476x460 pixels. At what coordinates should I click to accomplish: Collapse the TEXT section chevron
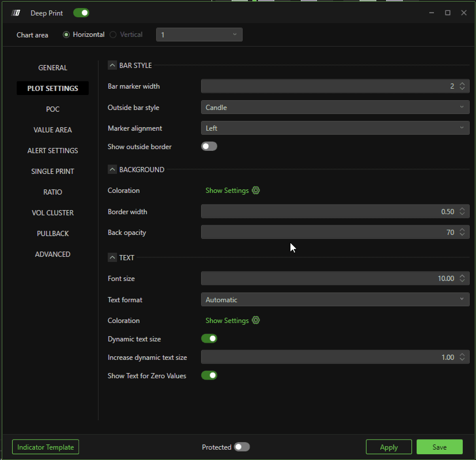(x=112, y=257)
